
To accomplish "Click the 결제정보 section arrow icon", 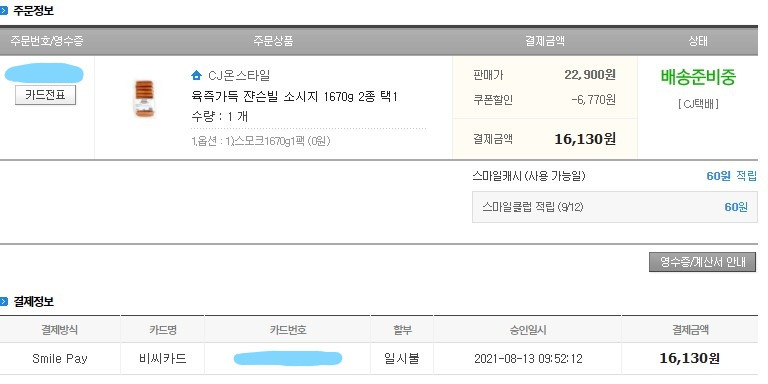I will [4, 302].
